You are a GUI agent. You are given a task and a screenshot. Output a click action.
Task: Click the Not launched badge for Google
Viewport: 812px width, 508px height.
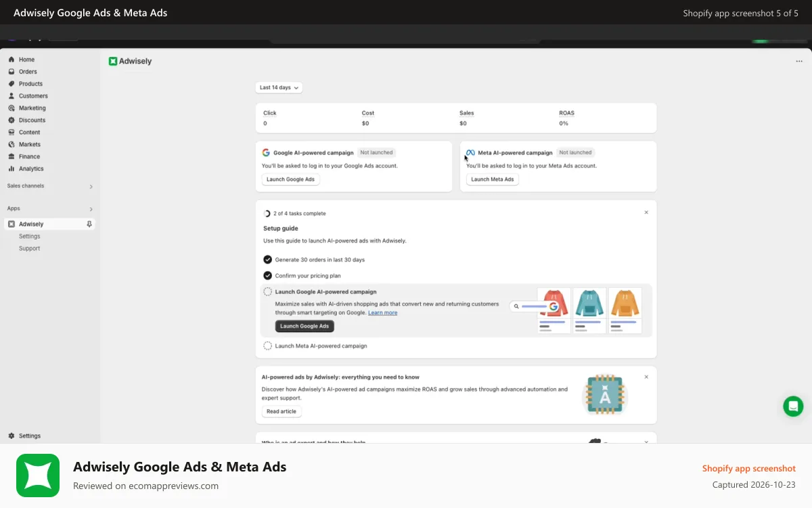coord(377,153)
